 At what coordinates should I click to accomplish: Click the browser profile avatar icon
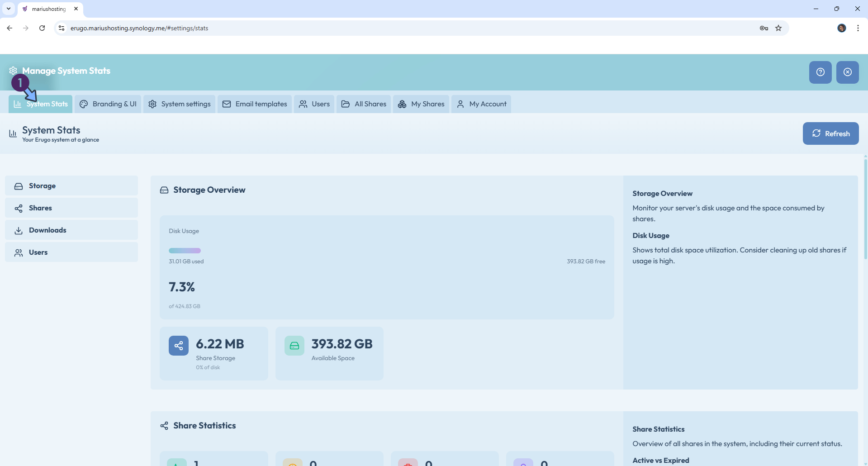point(841,28)
